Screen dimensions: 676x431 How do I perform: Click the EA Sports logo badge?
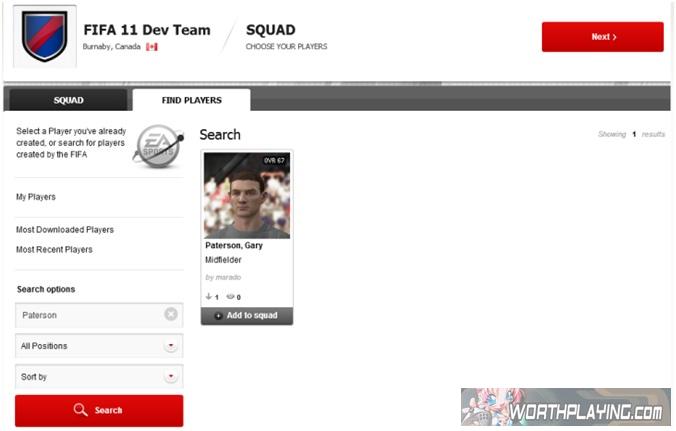[159, 147]
